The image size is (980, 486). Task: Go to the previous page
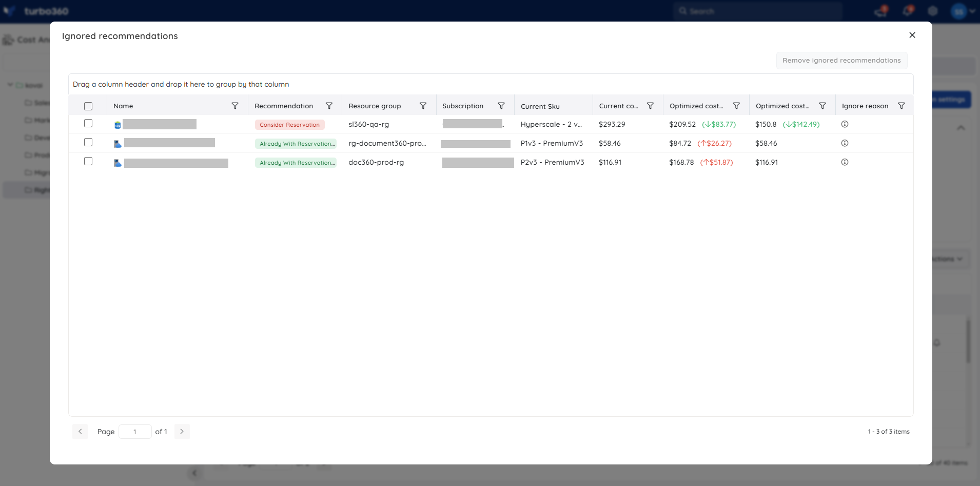click(x=80, y=432)
